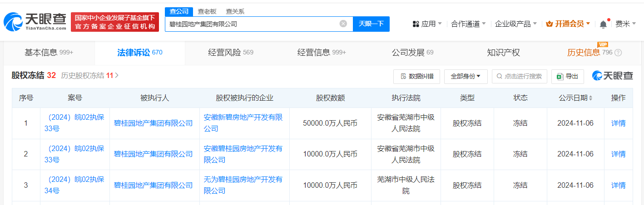The height and width of the screenshot is (205, 644).
Task: Select the 查老板 search tab
Action: (207, 11)
